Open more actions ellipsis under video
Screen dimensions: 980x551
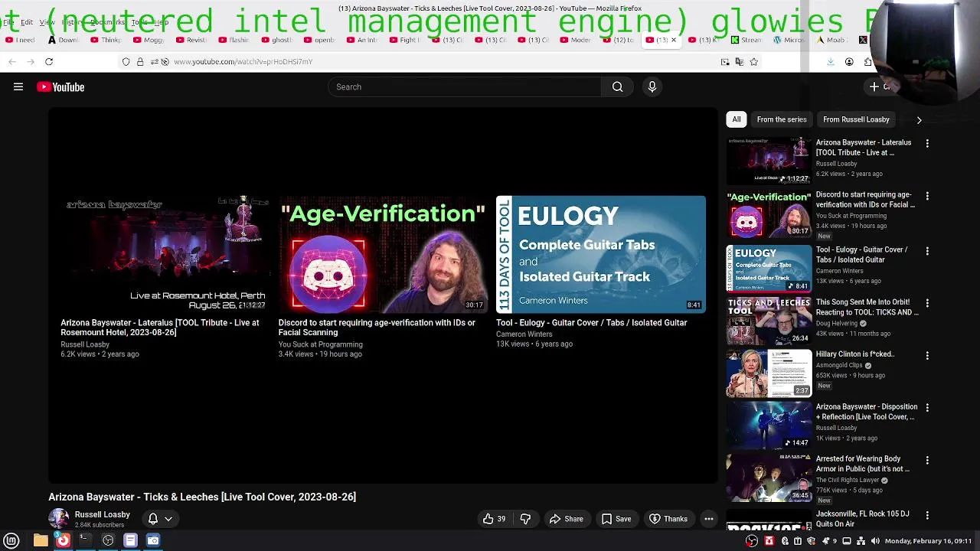coord(709,519)
